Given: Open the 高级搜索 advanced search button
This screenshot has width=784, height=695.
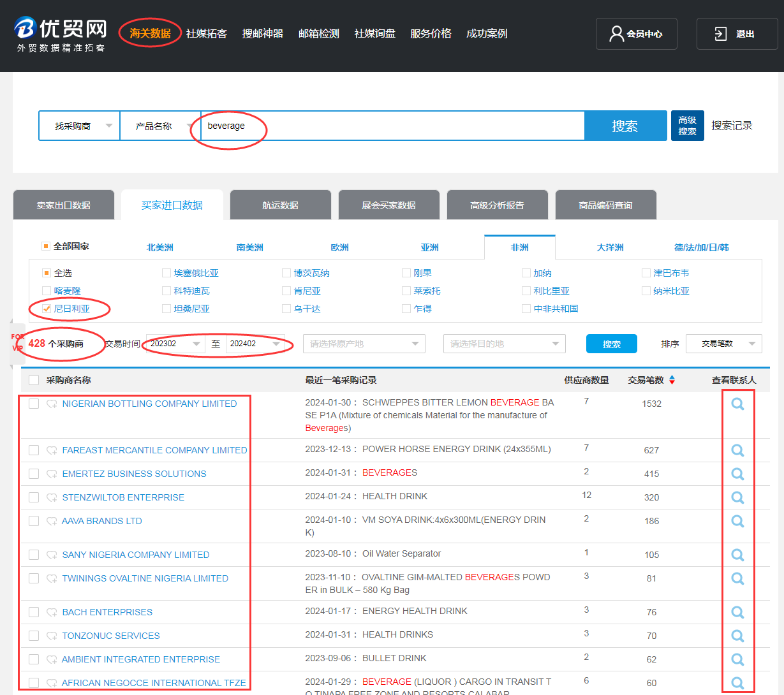Looking at the screenshot, I should [687, 126].
